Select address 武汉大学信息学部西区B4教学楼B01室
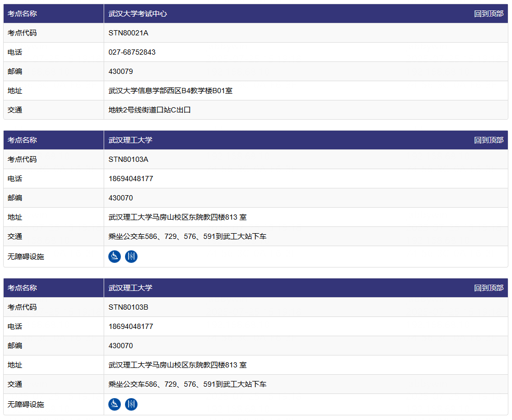Screen dimensions: 512x420 click(170, 91)
